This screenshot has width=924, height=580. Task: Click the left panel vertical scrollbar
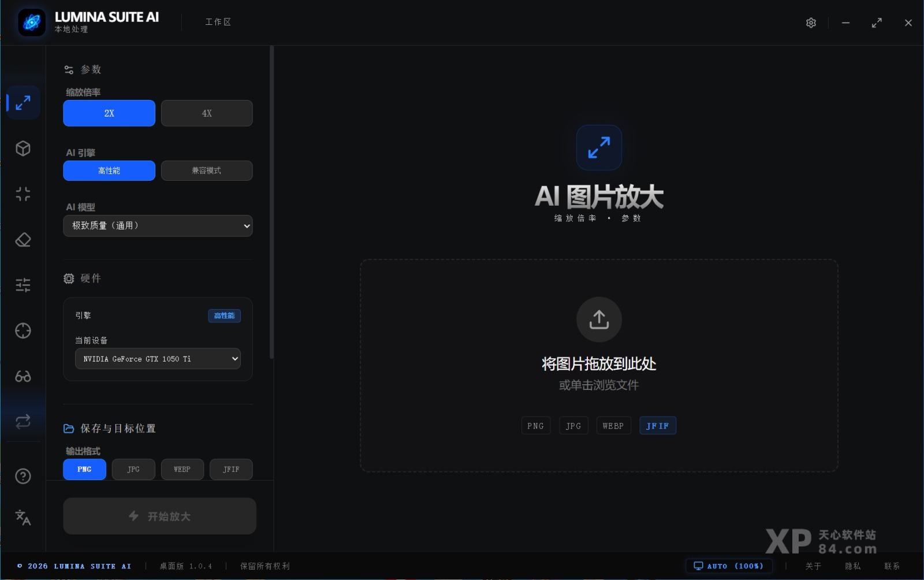[x=271, y=202]
